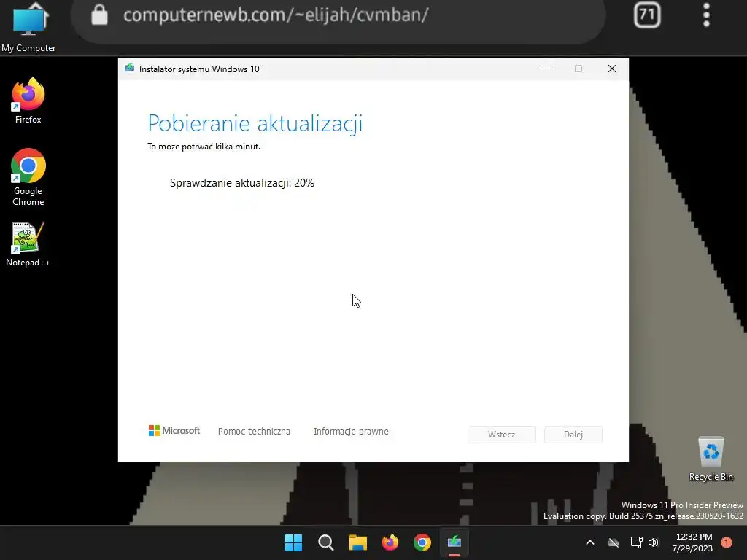The width and height of the screenshot is (747, 560).
Task: Open the volume speaker tray icon
Action: point(654,542)
